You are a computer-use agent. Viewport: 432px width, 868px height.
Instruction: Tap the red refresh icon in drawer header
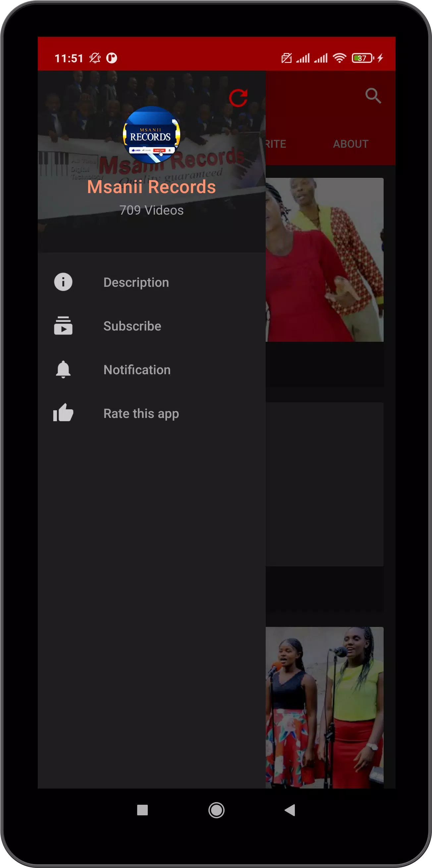238,98
